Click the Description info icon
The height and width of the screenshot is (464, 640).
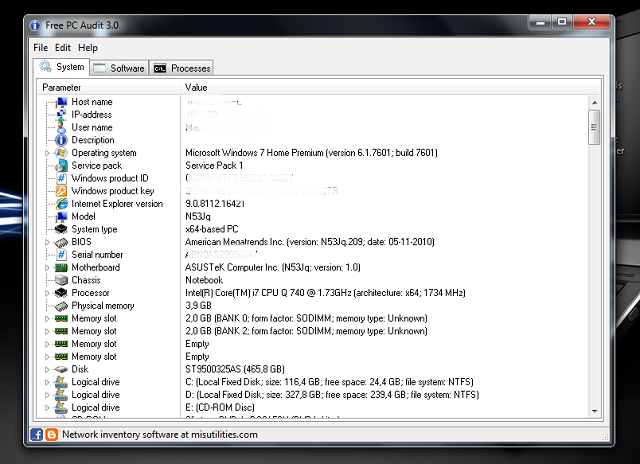61,140
